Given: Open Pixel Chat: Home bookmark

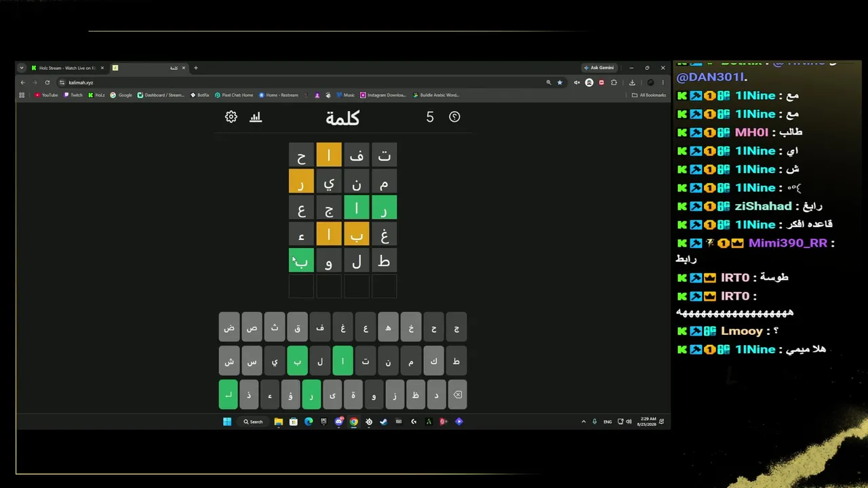Looking at the screenshot, I should [234, 95].
